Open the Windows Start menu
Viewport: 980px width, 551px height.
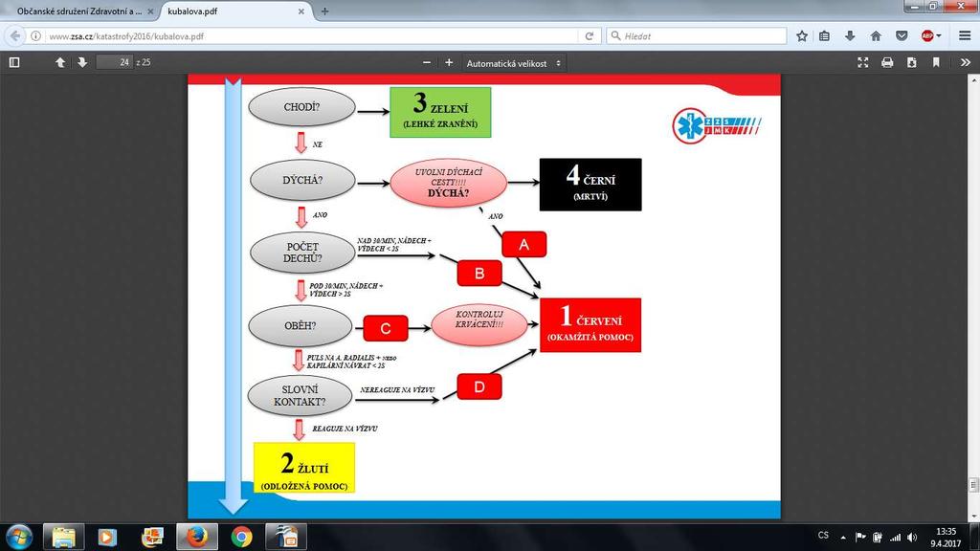coord(19,537)
